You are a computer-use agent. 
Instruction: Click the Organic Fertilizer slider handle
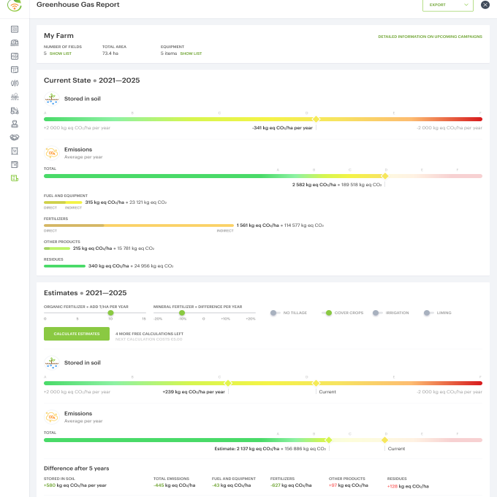(x=111, y=313)
